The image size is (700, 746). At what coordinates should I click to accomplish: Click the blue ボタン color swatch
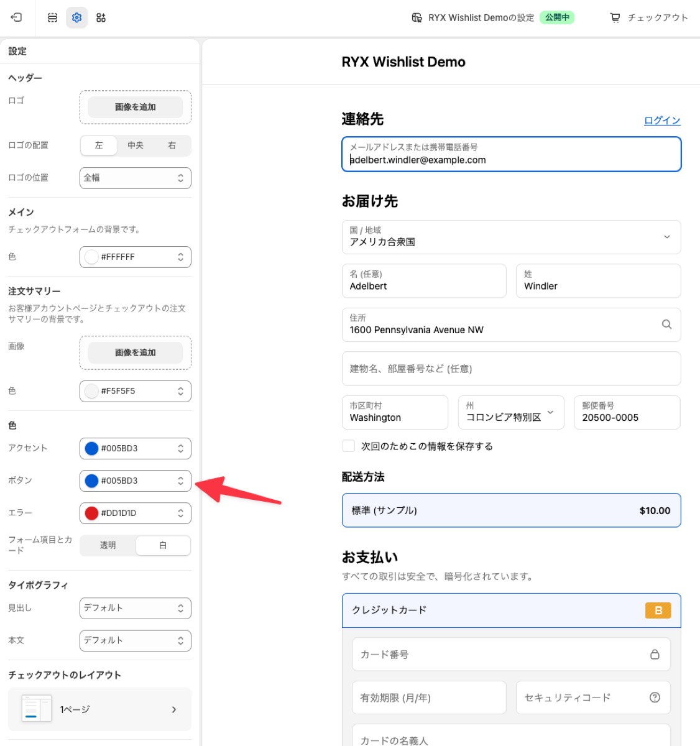(91, 481)
